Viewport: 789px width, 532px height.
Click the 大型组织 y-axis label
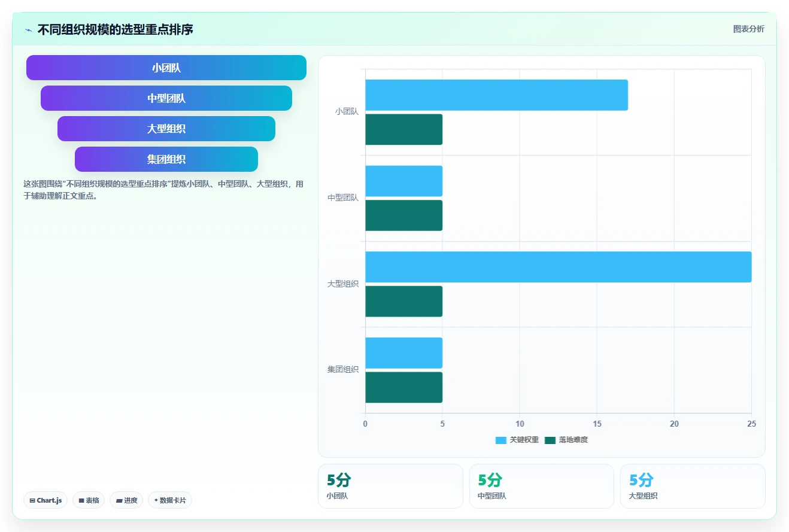(x=343, y=284)
